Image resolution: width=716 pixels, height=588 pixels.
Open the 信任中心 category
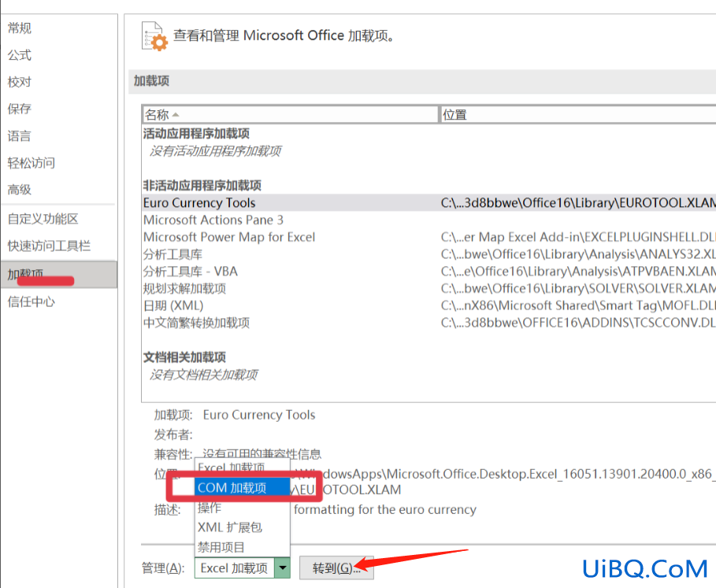[x=31, y=301]
